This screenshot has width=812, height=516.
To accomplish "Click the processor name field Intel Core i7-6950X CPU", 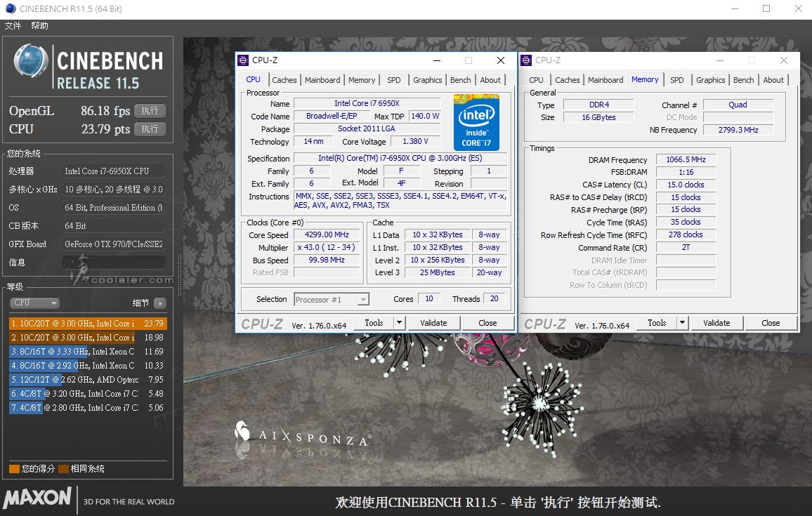I will (113, 171).
